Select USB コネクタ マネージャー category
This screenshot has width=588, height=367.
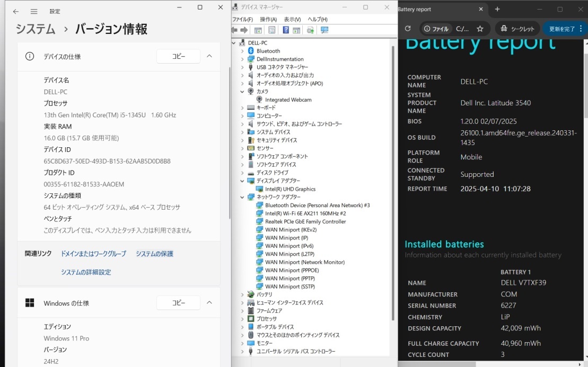click(x=282, y=67)
